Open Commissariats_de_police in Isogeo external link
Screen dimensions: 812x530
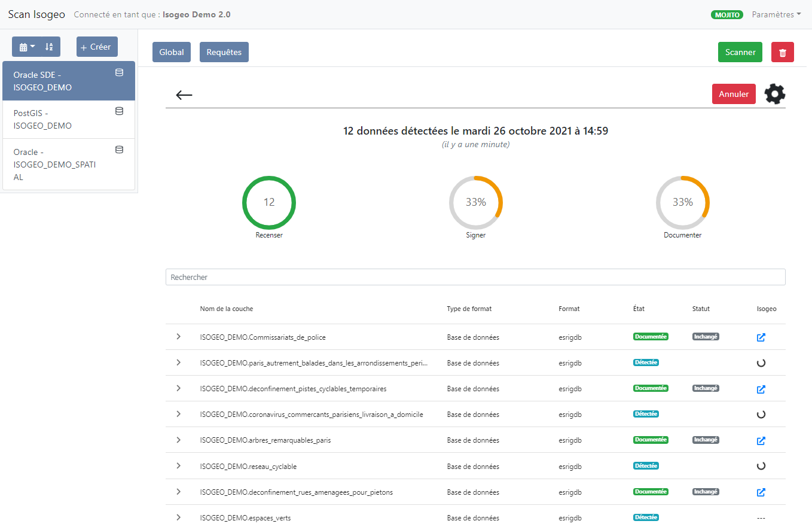(761, 337)
